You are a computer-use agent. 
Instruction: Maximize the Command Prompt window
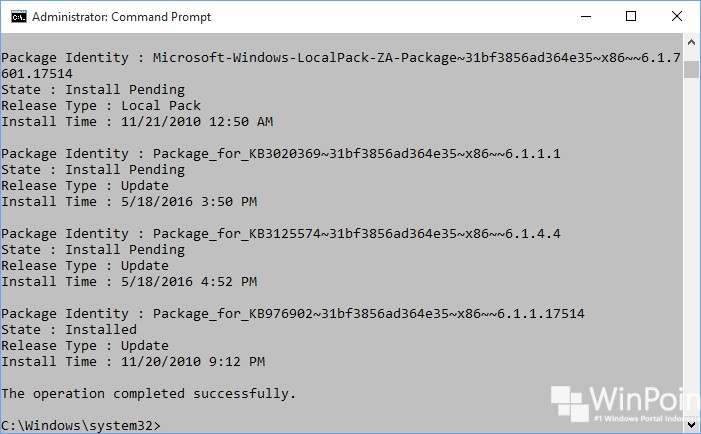tap(631, 16)
